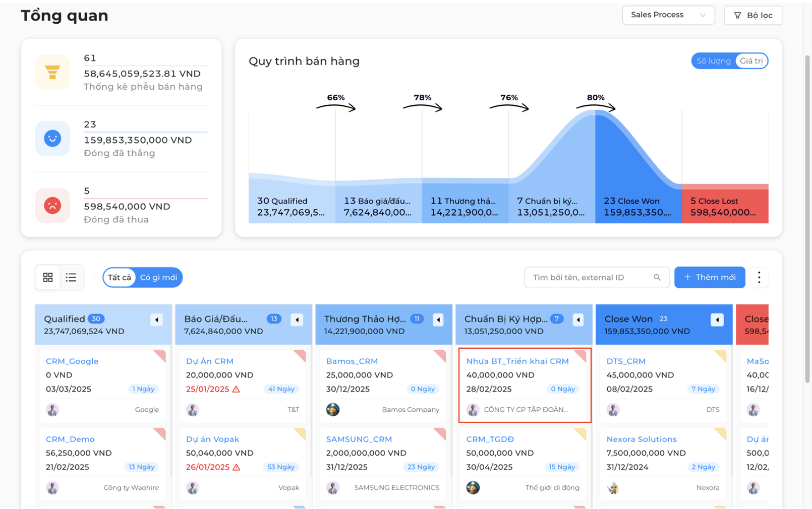Collapse the Qualified column
Viewport: 812px width, 509px height.
click(157, 320)
